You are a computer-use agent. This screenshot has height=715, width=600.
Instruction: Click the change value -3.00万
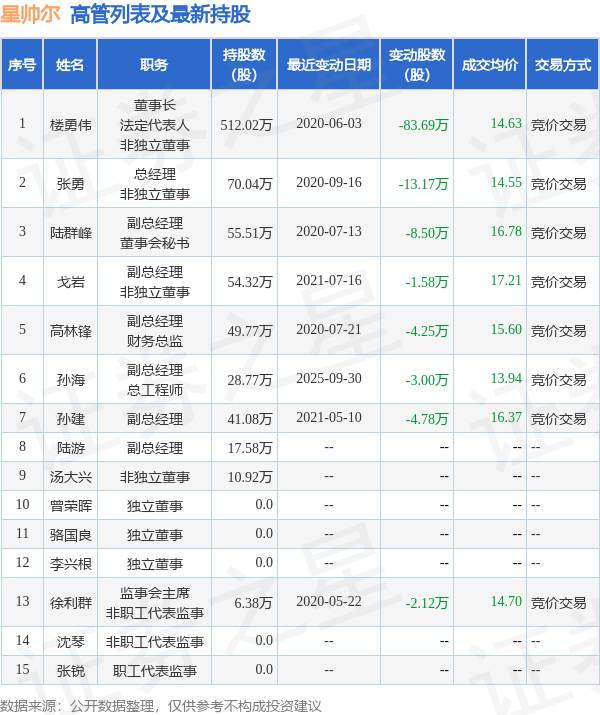427,379
